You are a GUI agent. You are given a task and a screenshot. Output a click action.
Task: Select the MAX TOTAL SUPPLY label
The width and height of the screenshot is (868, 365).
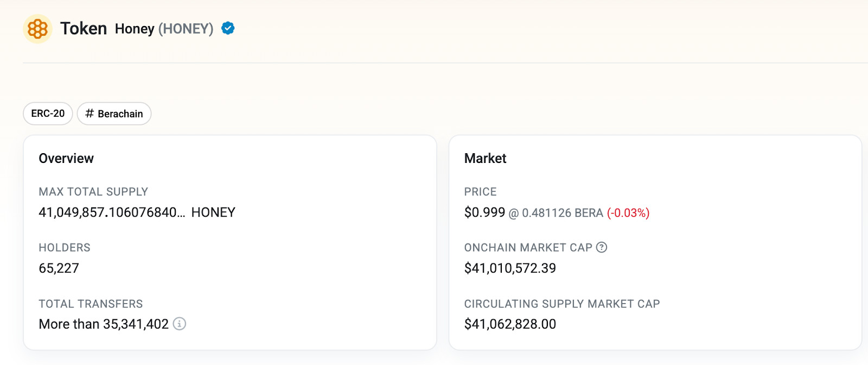click(93, 192)
